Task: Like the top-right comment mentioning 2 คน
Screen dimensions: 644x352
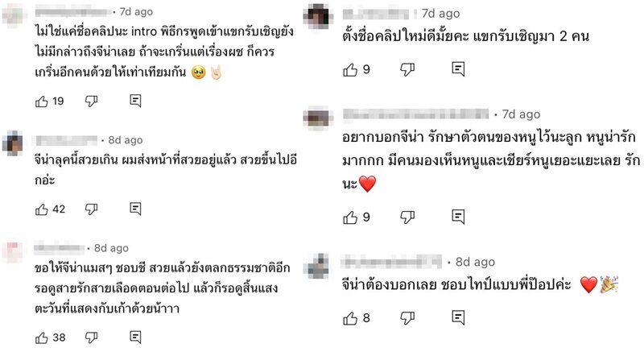Action: point(350,70)
